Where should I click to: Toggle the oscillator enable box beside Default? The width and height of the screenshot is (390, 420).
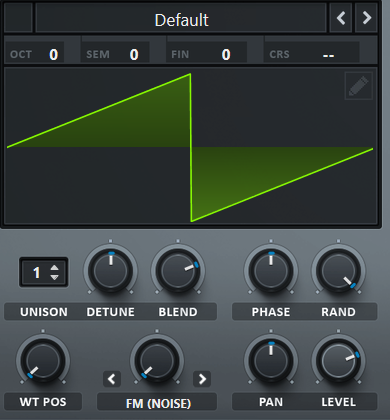click(x=18, y=18)
